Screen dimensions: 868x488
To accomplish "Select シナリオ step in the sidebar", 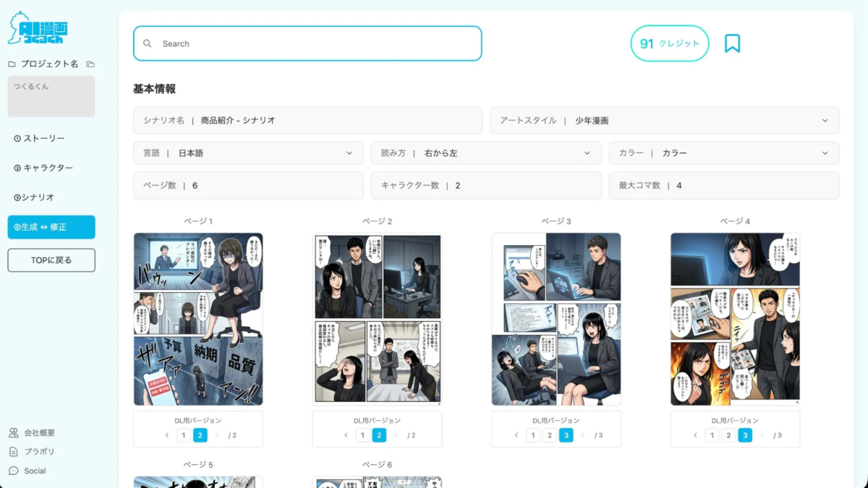I will (x=41, y=197).
